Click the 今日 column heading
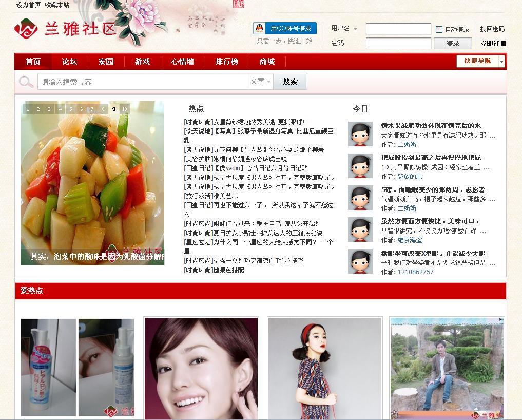This screenshot has height=420, width=522. (360, 108)
